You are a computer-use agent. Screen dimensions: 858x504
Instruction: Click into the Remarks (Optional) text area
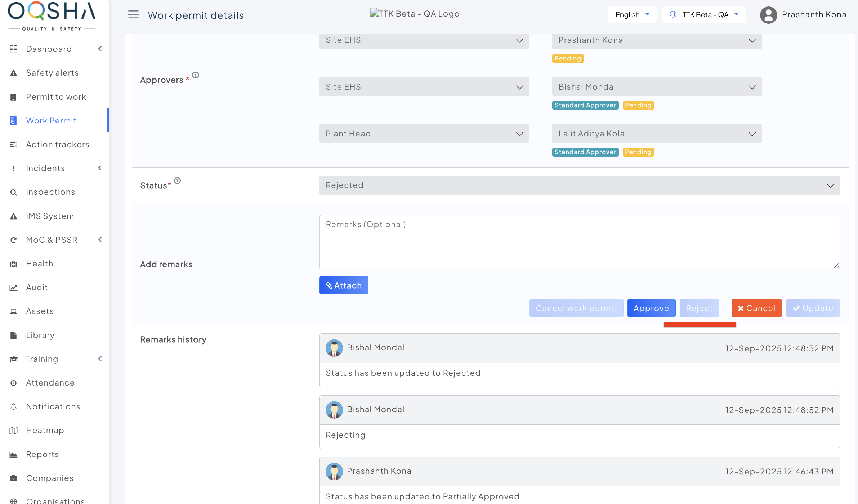coord(579,242)
